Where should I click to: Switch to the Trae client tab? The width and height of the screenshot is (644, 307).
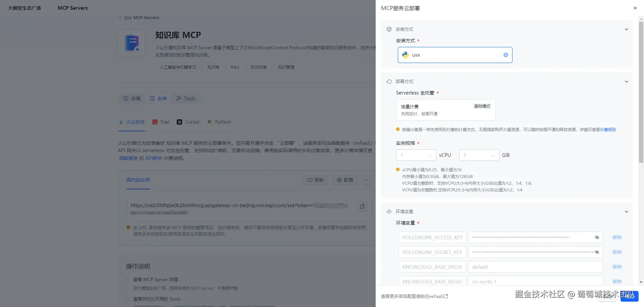click(x=161, y=122)
